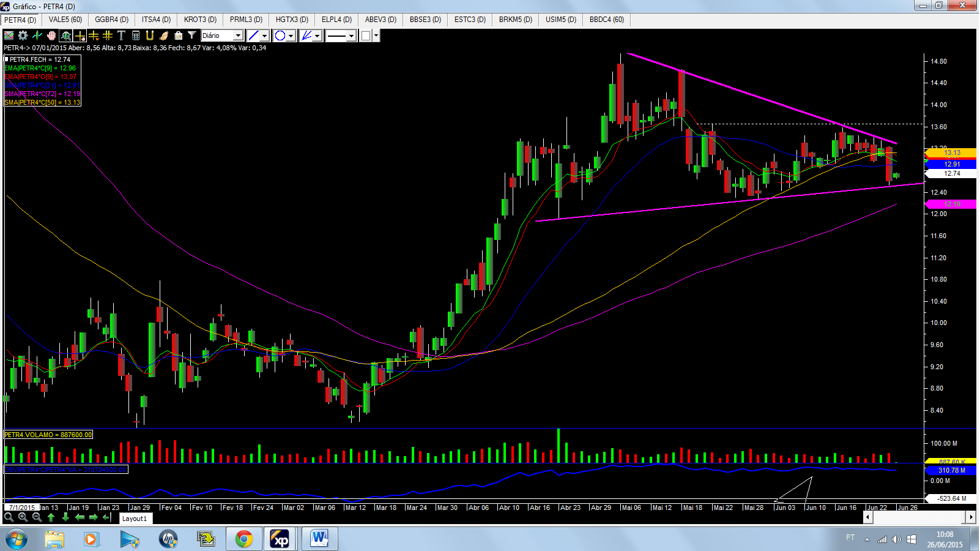Open the USIM5 (D) tab
This screenshot has height=551, width=980.
point(561,20)
